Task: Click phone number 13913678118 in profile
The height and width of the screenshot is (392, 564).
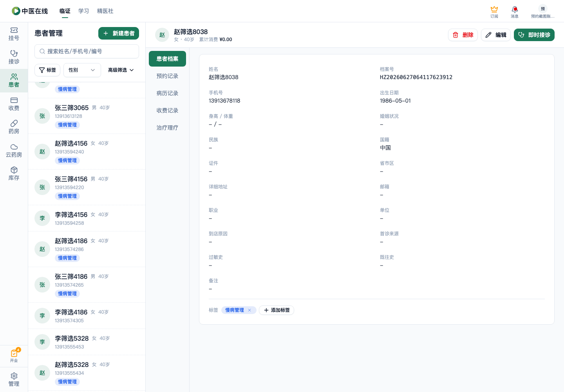Action: (x=224, y=101)
